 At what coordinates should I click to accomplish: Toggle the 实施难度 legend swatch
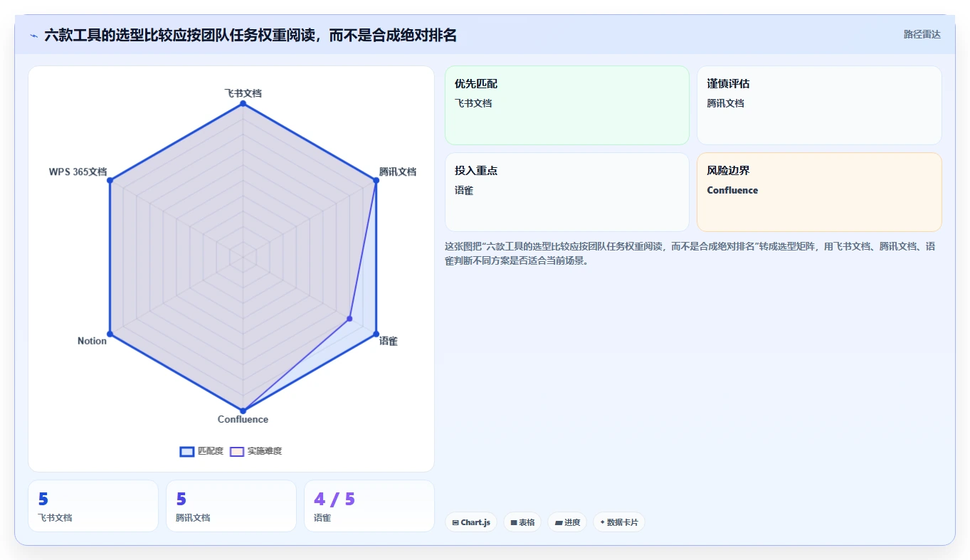coord(237,451)
